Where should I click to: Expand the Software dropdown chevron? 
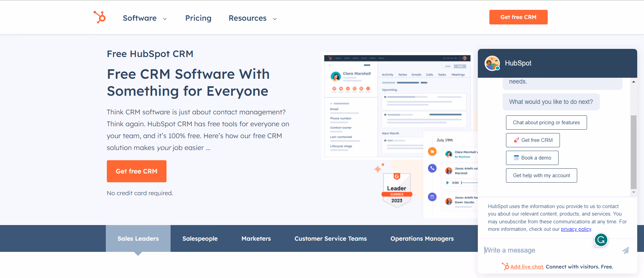point(165,19)
